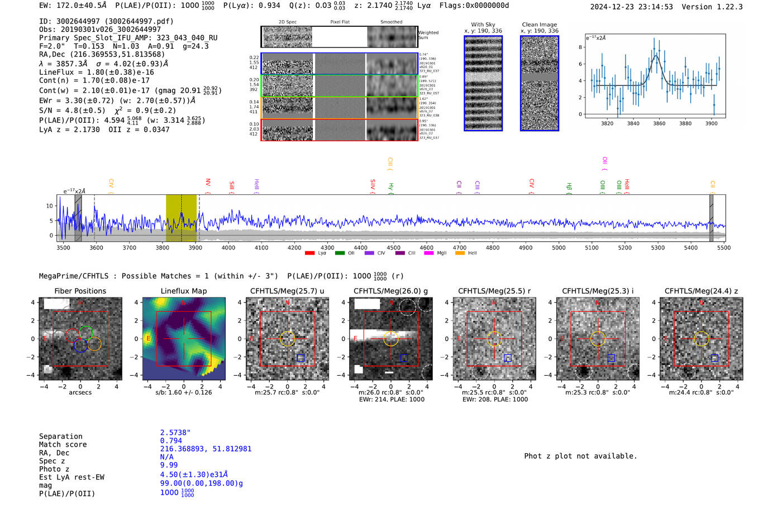Image resolution: width=782 pixels, height=532 pixels.
Task: Click the Lyα red legend swatch
Action: point(309,253)
